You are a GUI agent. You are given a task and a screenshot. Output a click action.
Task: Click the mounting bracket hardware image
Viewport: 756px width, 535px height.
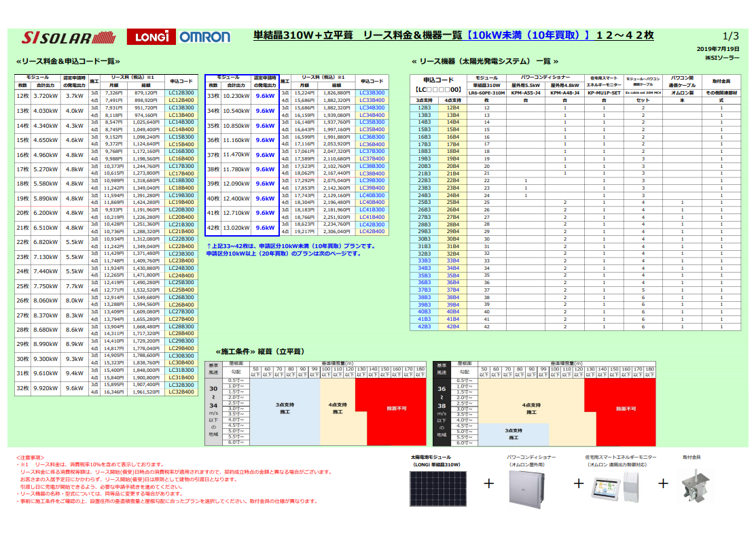click(x=696, y=487)
